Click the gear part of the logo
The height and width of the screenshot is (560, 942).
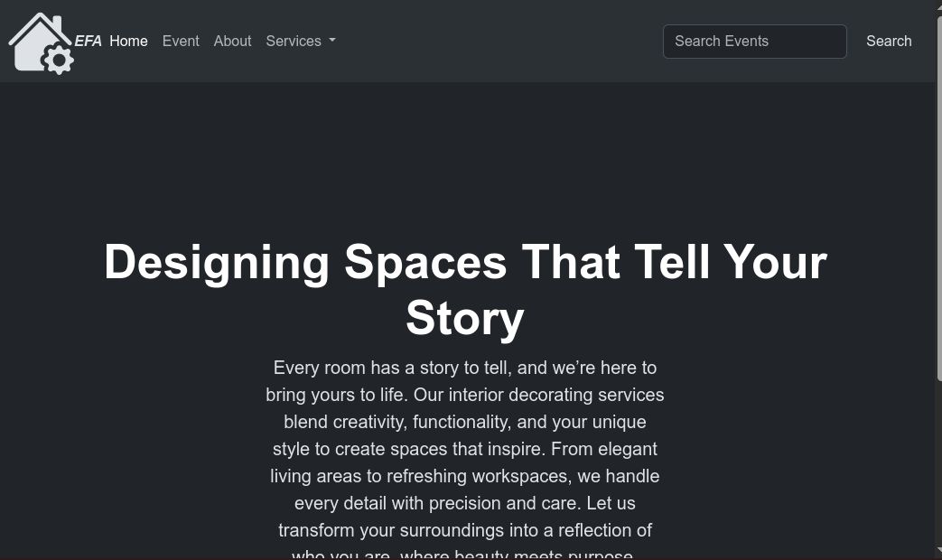[x=59, y=61]
